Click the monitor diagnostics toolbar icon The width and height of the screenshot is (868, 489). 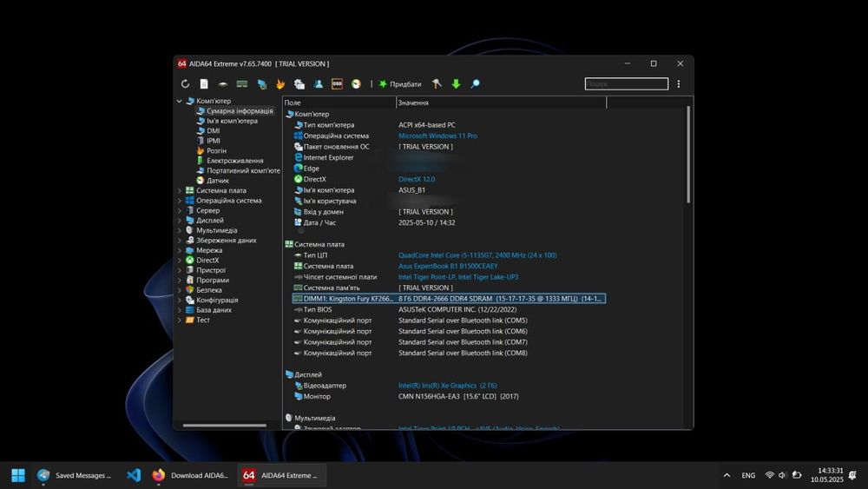tap(262, 83)
